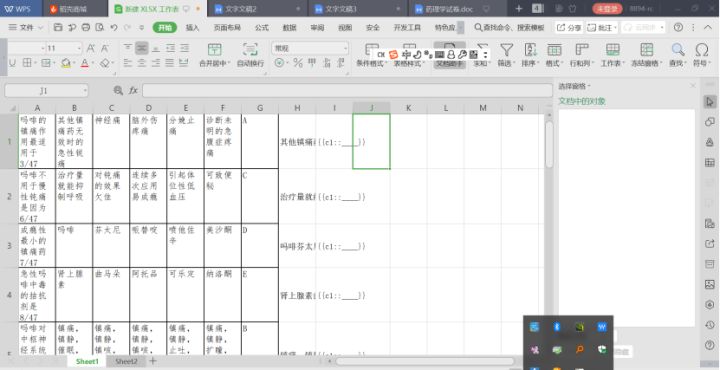This screenshot has width=720, height=370.
Task: Switch to the 插入 ribbon tab
Action: pos(192,28)
